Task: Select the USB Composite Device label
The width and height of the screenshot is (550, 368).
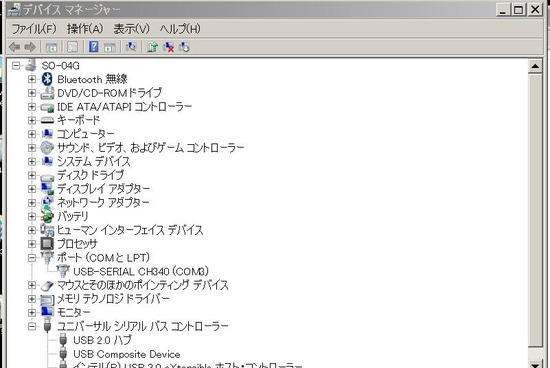Action: click(x=127, y=354)
